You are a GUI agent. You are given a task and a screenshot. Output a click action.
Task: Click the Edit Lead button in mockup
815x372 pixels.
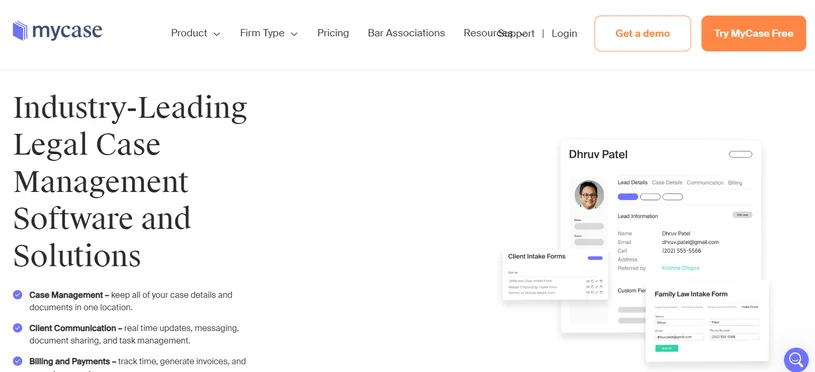[x=742, y=215]
